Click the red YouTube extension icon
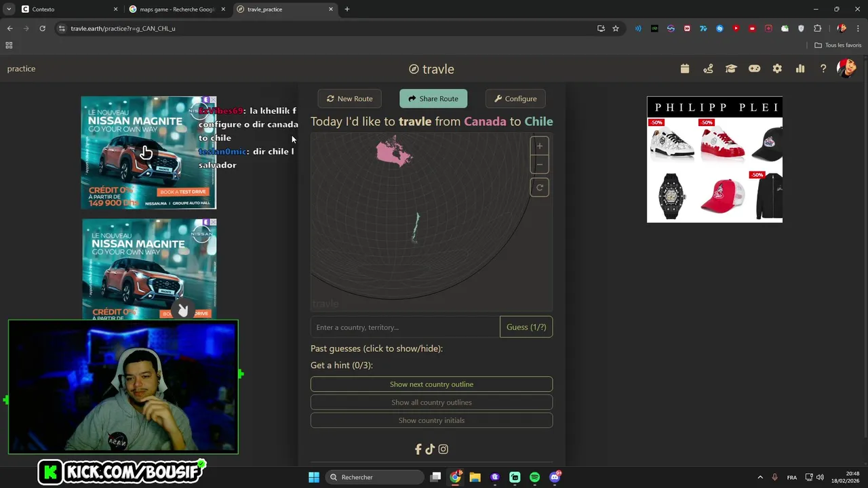This screenshot has height=488, width=868. pos(736,28)
